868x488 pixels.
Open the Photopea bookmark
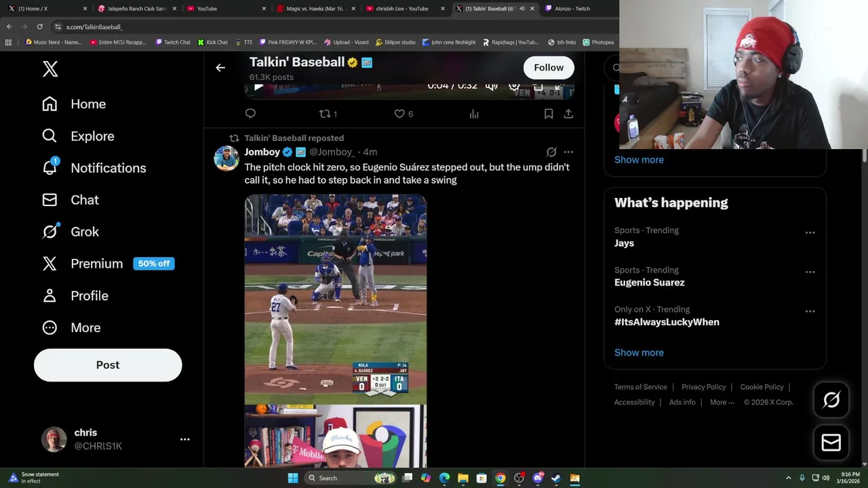[598, 42]
